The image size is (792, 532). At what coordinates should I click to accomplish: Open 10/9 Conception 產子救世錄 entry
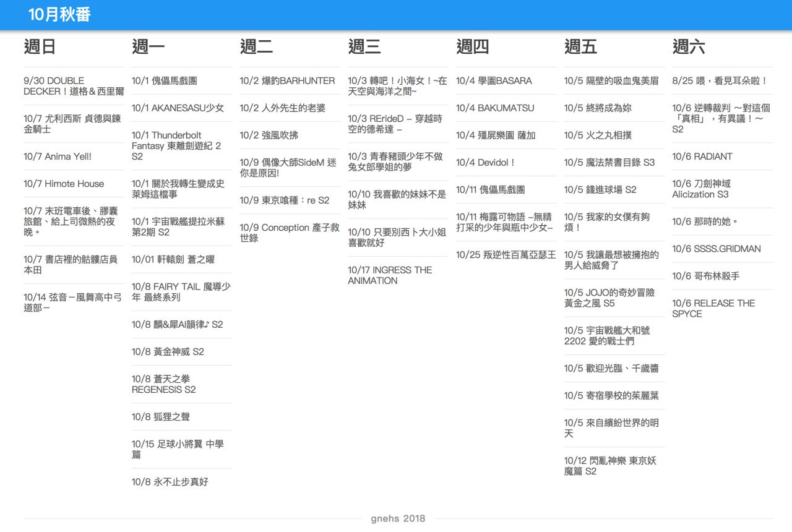click(x=290, y=233)
